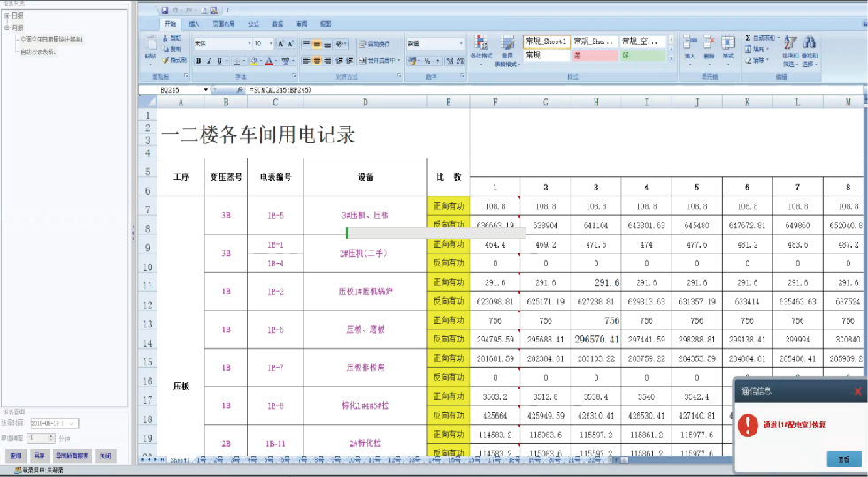Select the red font color swatch

[269, 61]
